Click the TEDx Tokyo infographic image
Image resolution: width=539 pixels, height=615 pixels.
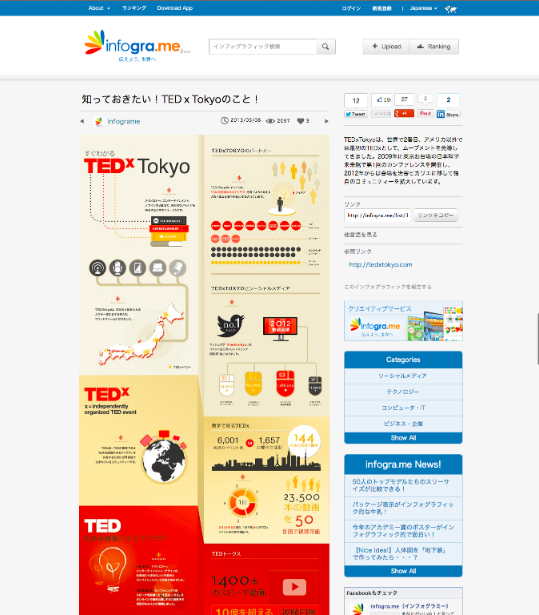(x=204, y=375)
